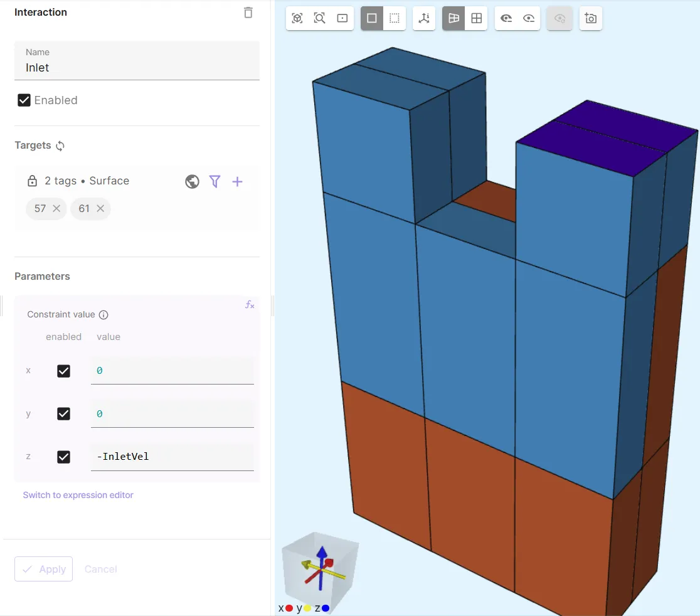
Task: Click the fit-view cube icon in toolbar
Action: click(297, 18)
